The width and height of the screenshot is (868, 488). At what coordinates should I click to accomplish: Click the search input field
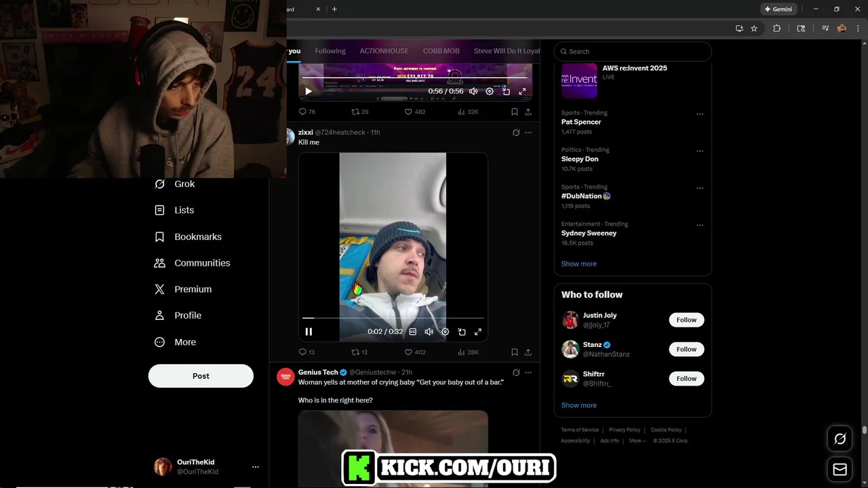point(633,52)
